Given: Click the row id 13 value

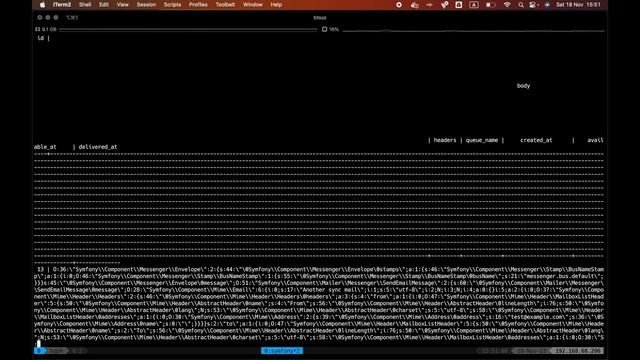Looking at the screenshot, I should [x=40, y=269].
